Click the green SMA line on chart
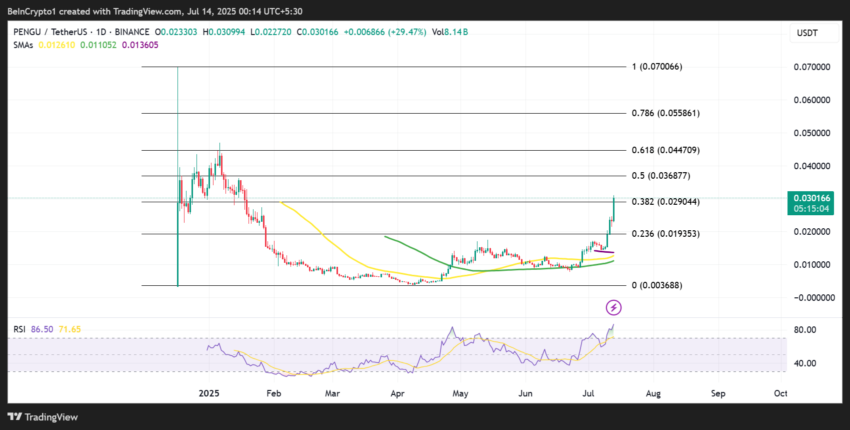Screen dimensions: 850x430 (x=420, y=250)
